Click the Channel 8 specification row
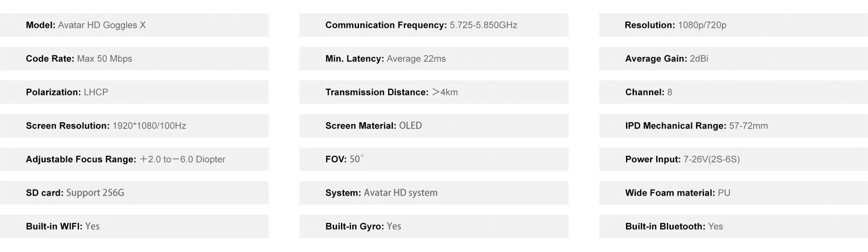The image size is (868, 252). click(x=733, y=92)
